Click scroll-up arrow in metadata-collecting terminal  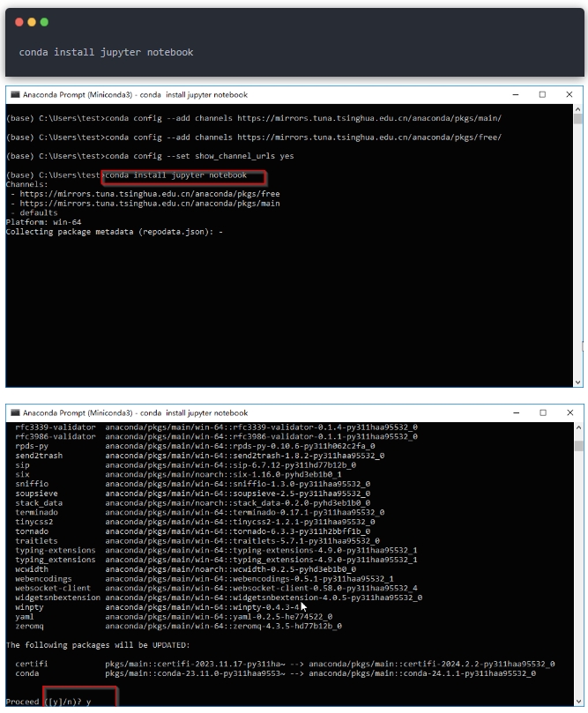578,108
